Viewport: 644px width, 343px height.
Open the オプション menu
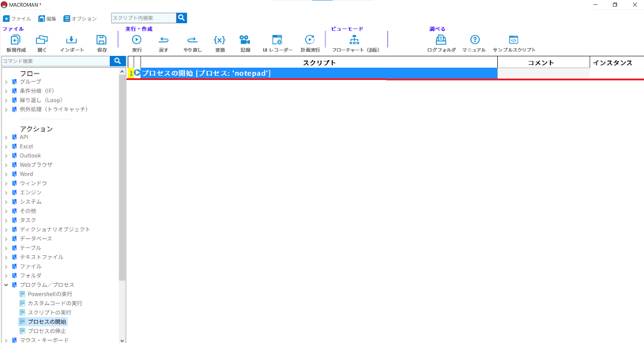tap(80, 18)
